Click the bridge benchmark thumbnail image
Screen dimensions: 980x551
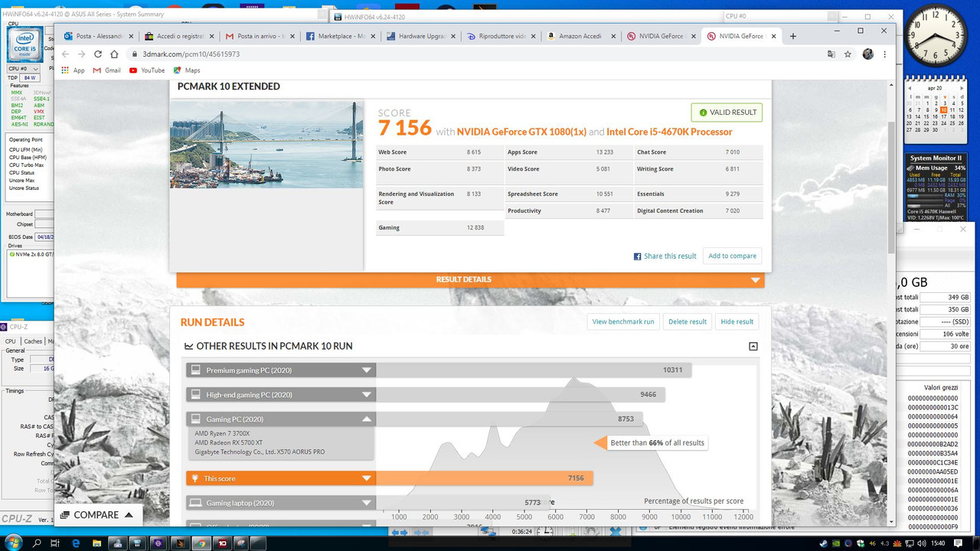coord(266,144)
